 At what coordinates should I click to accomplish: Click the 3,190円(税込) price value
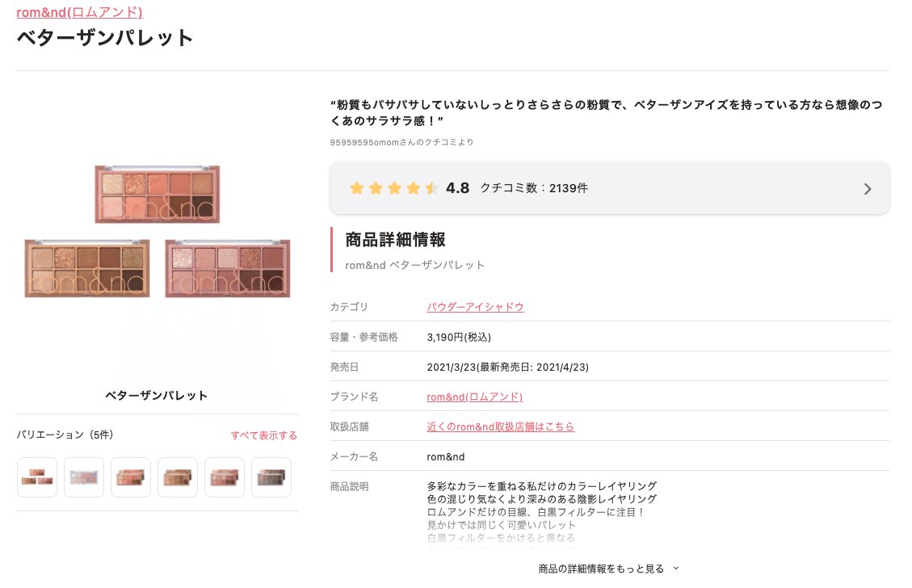459,338
